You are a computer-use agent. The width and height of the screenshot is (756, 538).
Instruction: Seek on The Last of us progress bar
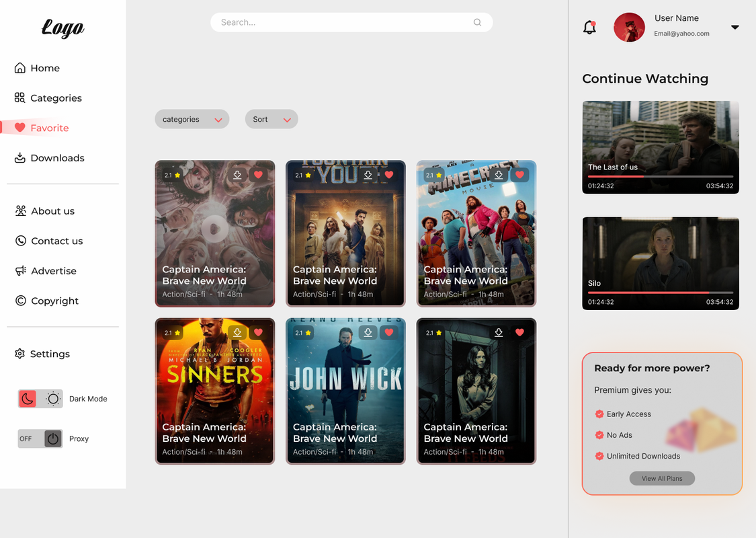tap(661, 177)
